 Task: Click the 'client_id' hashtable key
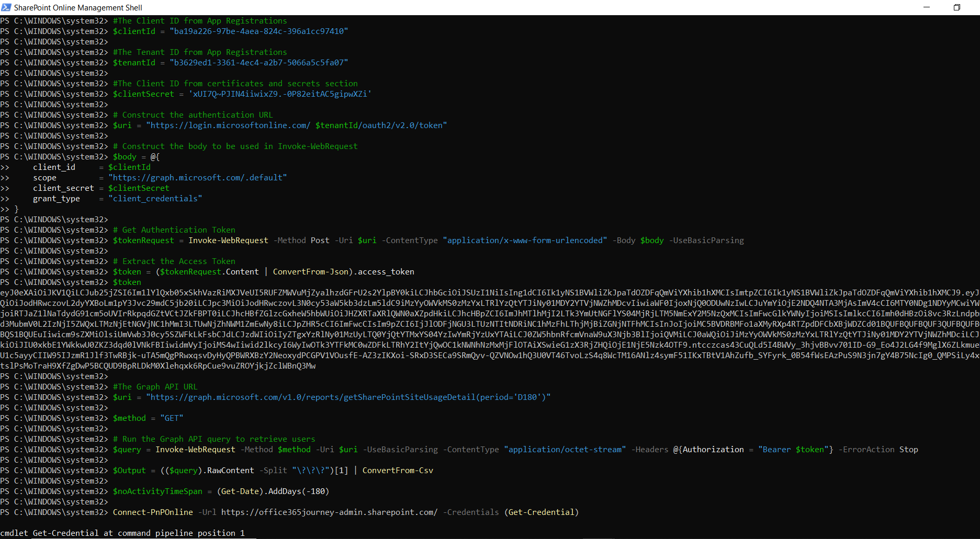click(x=54, y=167)
